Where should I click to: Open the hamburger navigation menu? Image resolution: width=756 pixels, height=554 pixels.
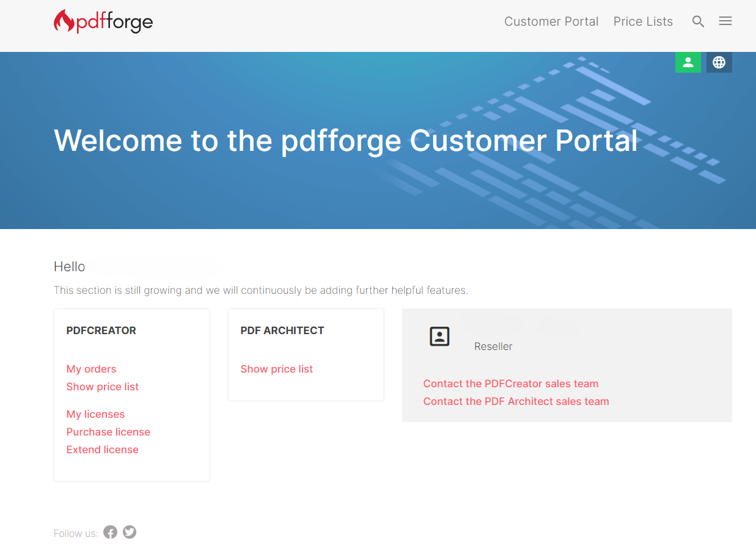(725, 21)
